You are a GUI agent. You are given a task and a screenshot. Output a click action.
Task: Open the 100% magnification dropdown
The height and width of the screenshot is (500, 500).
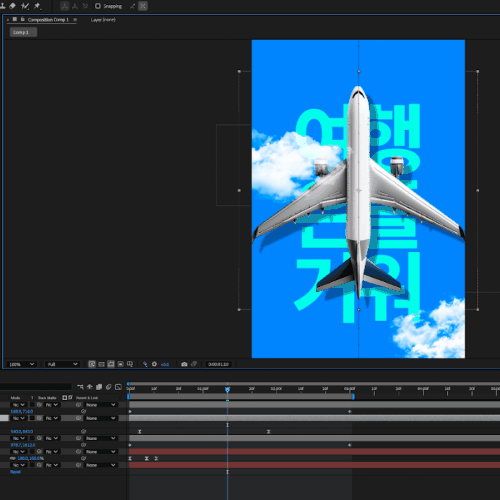(x=21, y=364)
